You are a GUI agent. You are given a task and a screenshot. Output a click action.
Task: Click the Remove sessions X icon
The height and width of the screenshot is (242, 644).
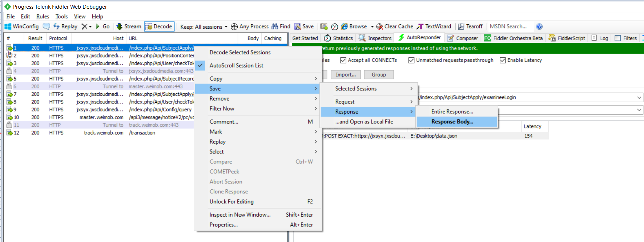point(84,26)
